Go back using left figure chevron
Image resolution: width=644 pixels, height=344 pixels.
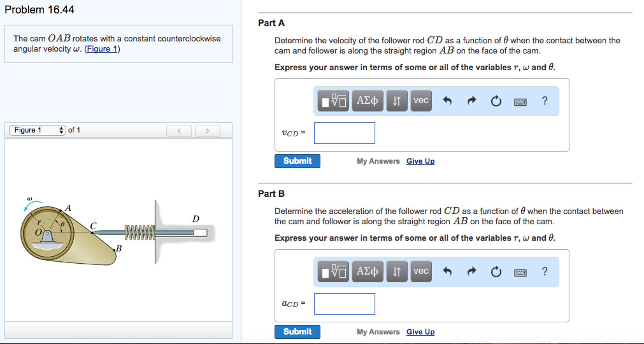point(179,130)
